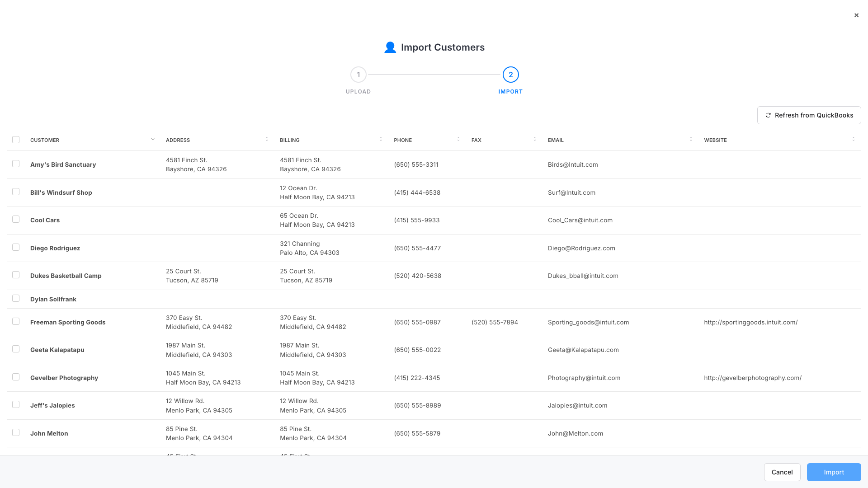The width and height of the screenshot is (868, 488).
Task: Click the http://sportinggoods.intuit.com/ website
Action: point(750,322)
